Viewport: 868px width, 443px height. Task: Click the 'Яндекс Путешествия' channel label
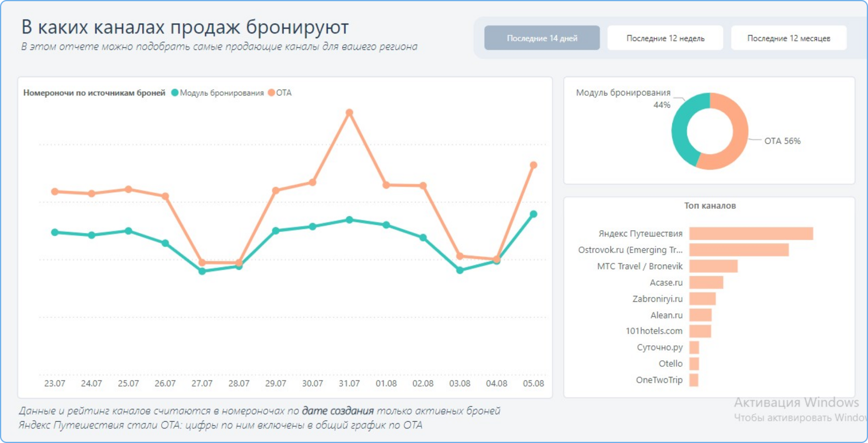(640, 234)
